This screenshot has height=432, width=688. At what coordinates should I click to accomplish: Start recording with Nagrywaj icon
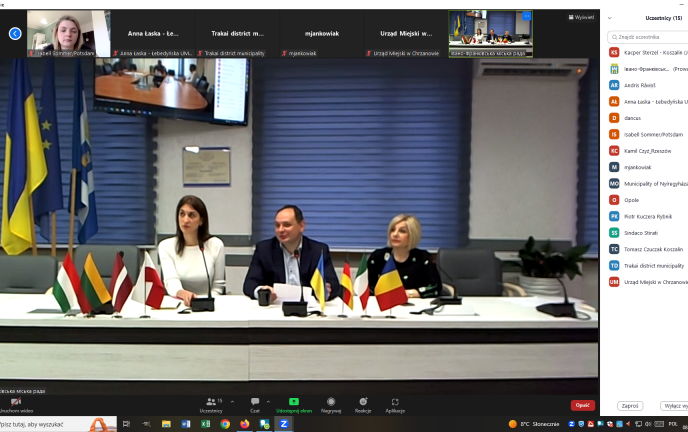click(331, 401)
